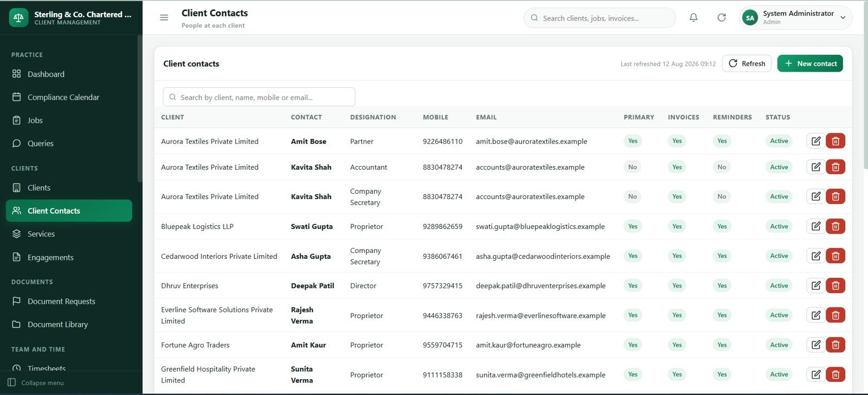Delete Asha Gupta contact

835,256
